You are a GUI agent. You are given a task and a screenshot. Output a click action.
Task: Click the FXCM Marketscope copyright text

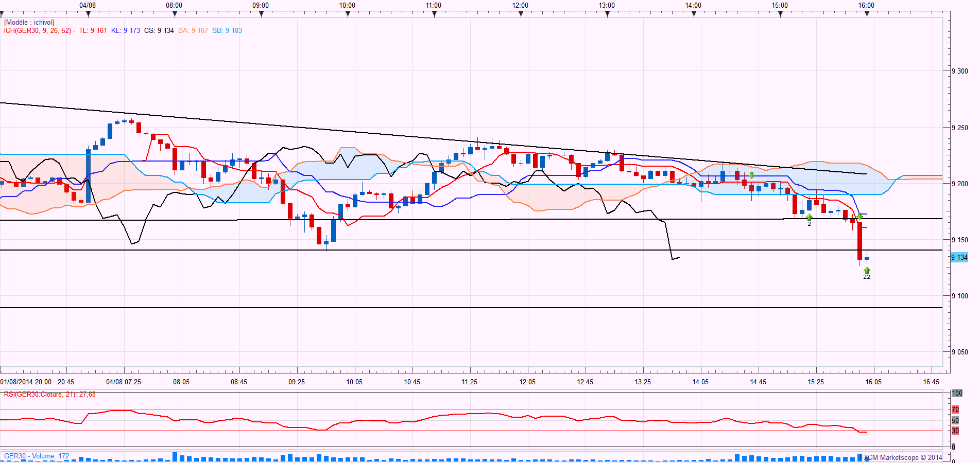coord(901,457)
